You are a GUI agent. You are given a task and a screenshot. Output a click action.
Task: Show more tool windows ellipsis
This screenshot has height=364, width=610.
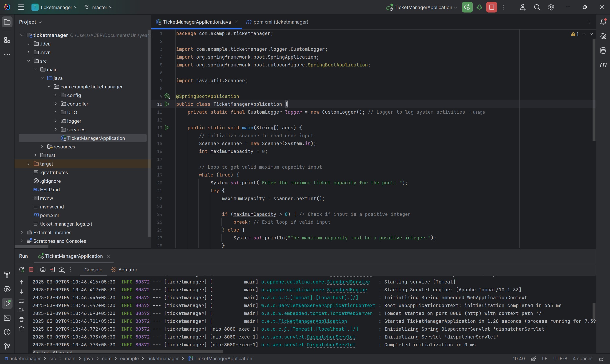point(7,54)
